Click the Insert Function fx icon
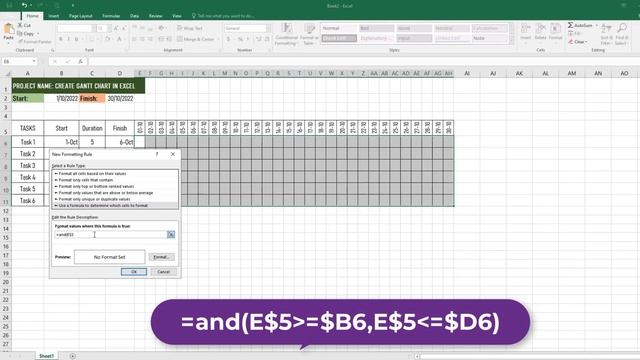This screenshot has width=640, height=360. 80,61
